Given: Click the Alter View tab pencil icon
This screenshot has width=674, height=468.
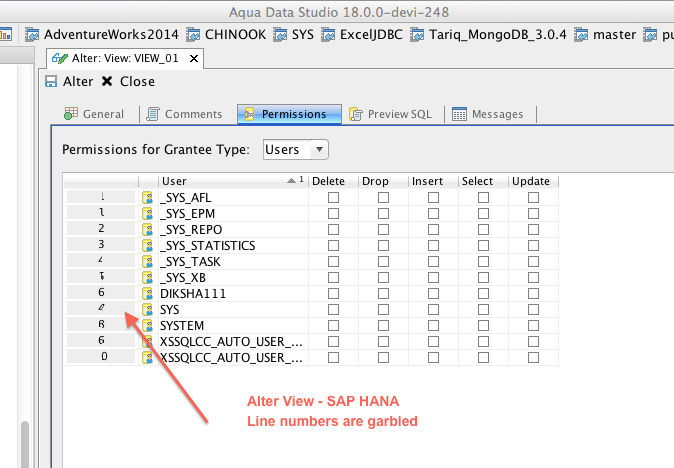Looking at the screenshot, I should [60, 58].
